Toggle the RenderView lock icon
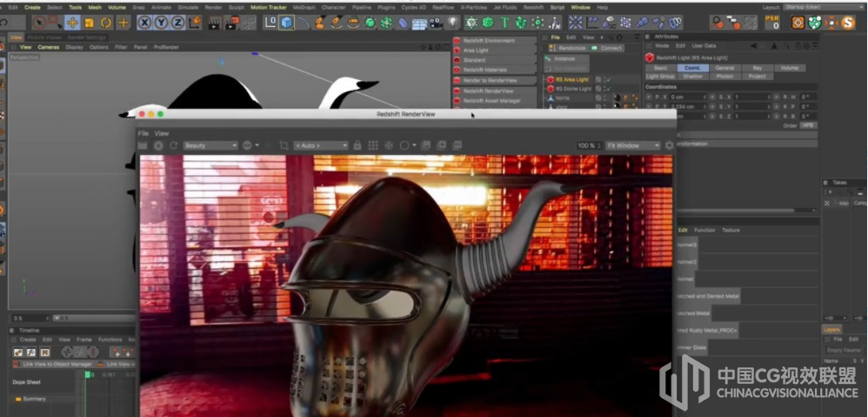 [x=357, y=145]
